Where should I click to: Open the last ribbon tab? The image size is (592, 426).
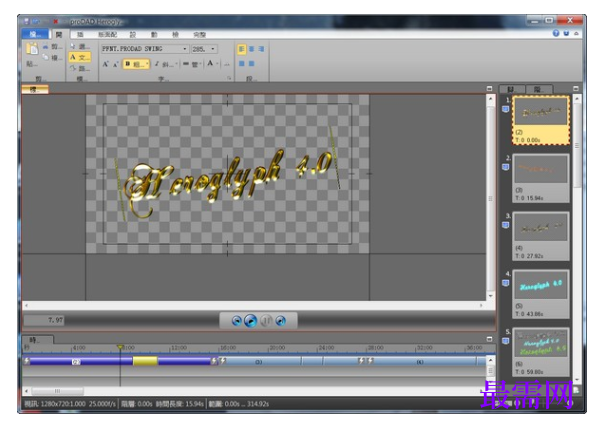[199, 35]
